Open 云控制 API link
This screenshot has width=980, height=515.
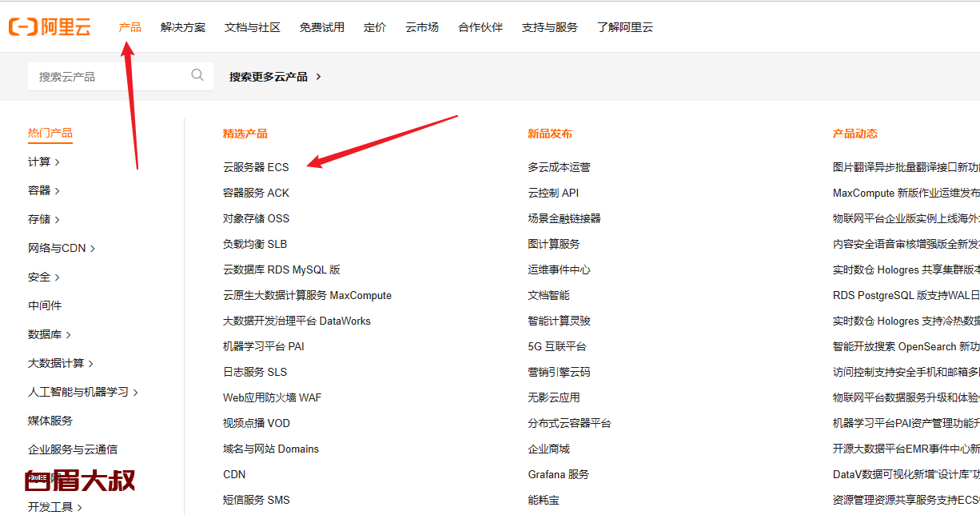coord(553,193)
